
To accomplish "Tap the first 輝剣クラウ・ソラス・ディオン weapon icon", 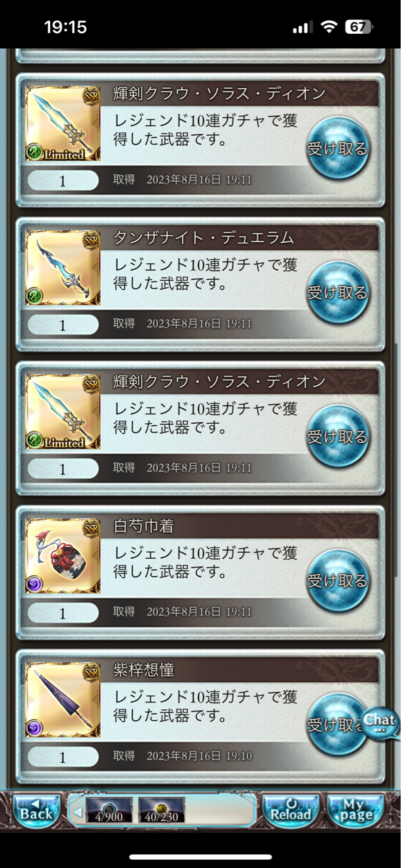I will [x=63, y=123].
